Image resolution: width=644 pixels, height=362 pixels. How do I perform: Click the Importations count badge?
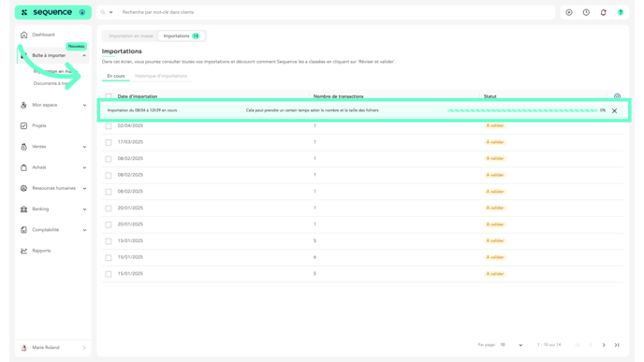click(x=196, y=36)
